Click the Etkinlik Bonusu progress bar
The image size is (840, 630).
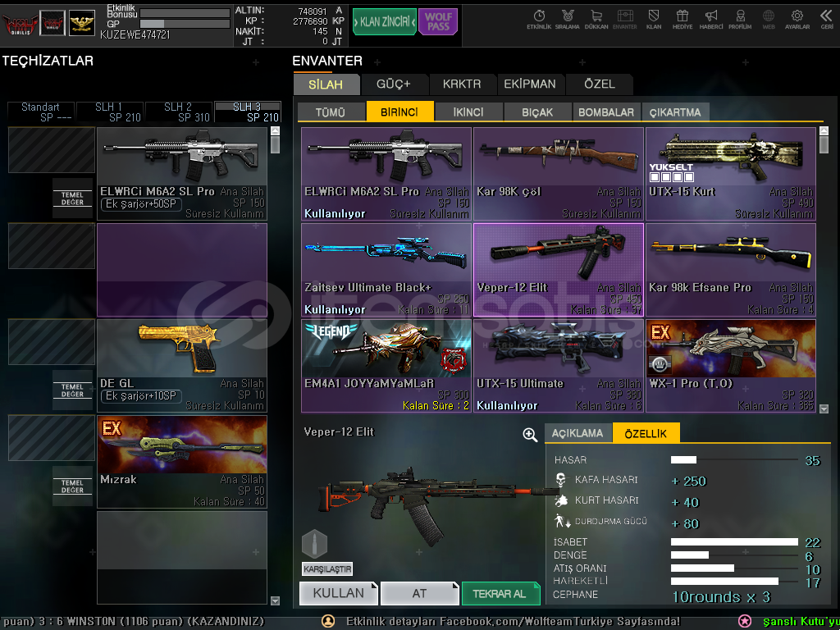point(185,13)
